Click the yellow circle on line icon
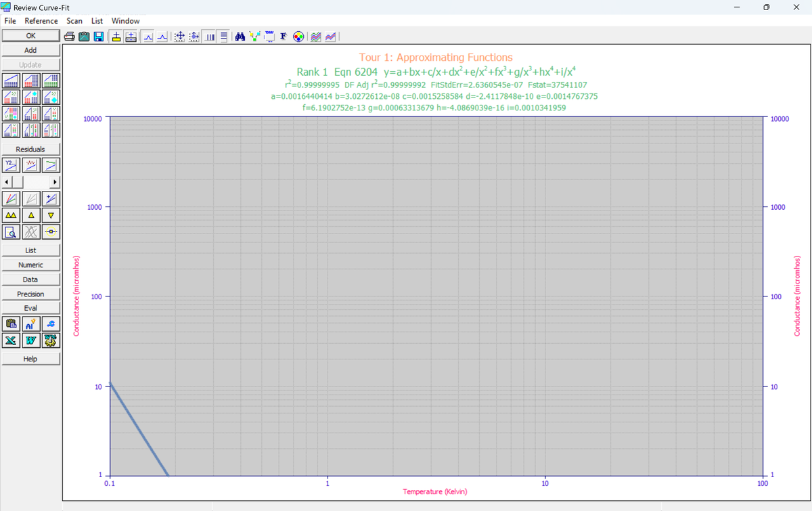 [51, 231]
